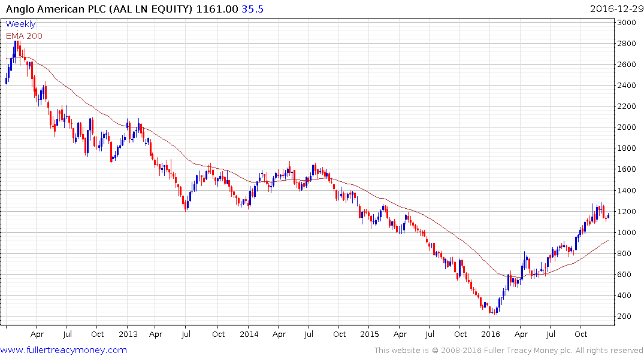This screenshot has height=359, width=644.
Task: Click the 3000 price axis label
Action: tap(627, 23)
